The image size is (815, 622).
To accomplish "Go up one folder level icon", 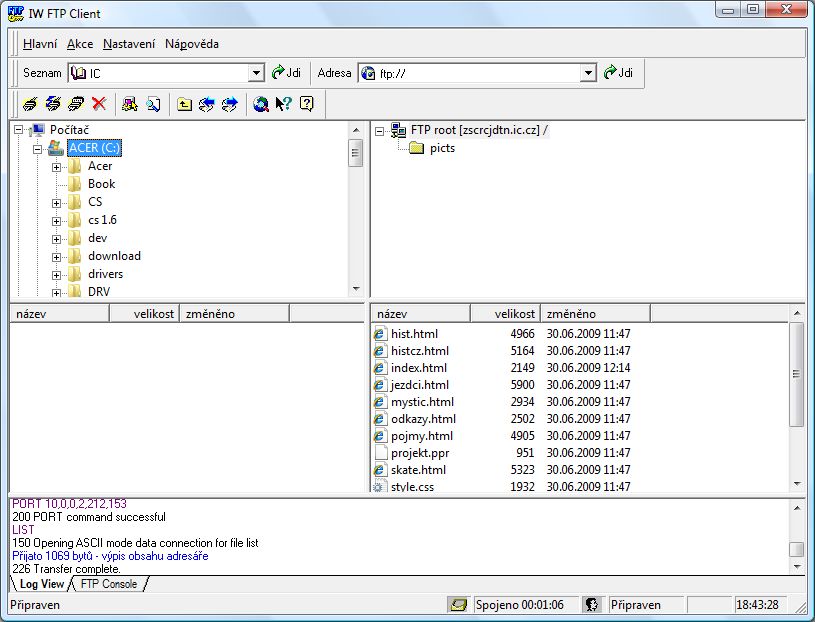I will 184,104.
